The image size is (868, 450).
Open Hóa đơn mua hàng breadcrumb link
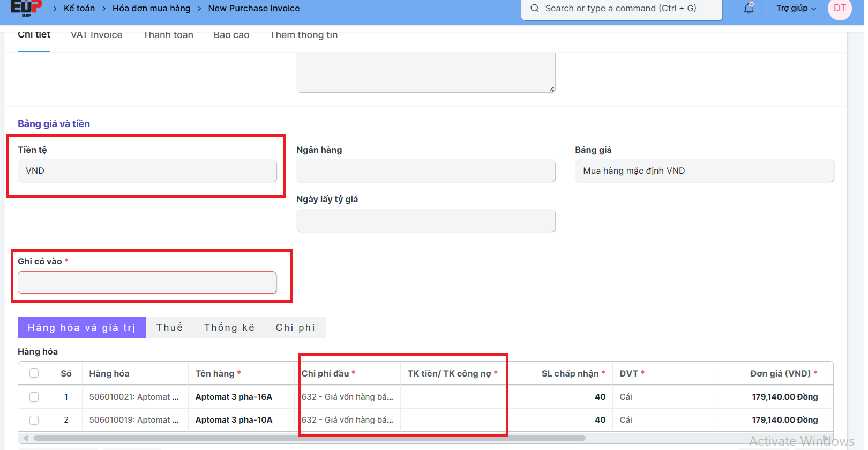coord(151,9)
